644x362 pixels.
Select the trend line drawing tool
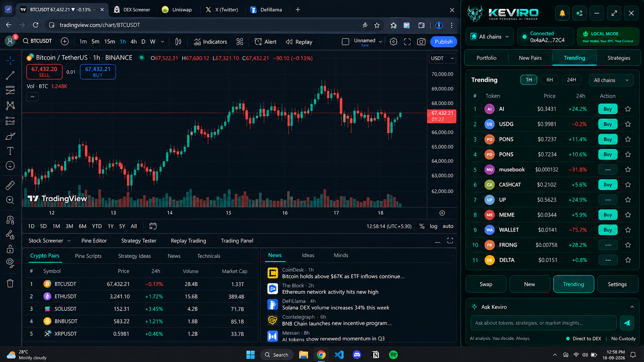10,75
